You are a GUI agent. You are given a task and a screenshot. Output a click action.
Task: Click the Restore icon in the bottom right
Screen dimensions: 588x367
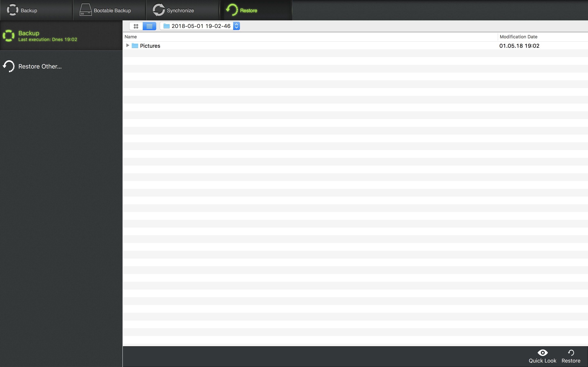click(571, 353)
